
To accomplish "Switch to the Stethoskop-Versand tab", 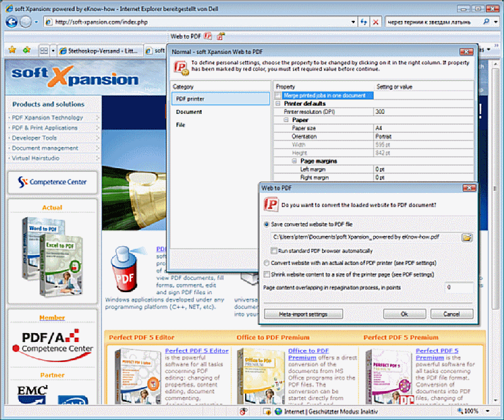I will (x=100, y=51).
